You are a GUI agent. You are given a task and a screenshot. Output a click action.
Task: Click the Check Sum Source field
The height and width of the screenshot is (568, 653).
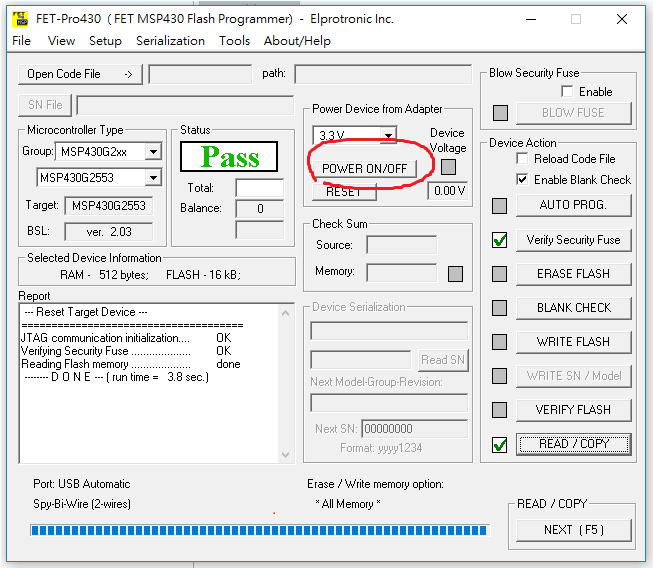coord(401,245)
